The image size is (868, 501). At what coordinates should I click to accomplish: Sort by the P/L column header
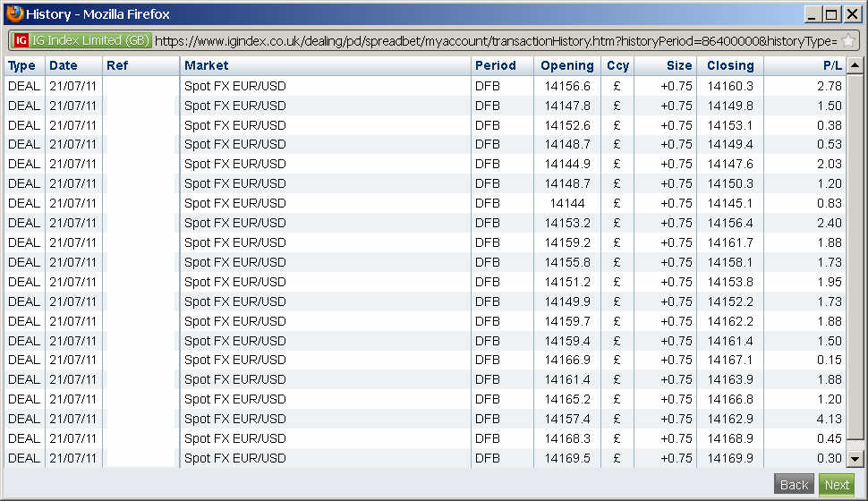coord(831,65)
